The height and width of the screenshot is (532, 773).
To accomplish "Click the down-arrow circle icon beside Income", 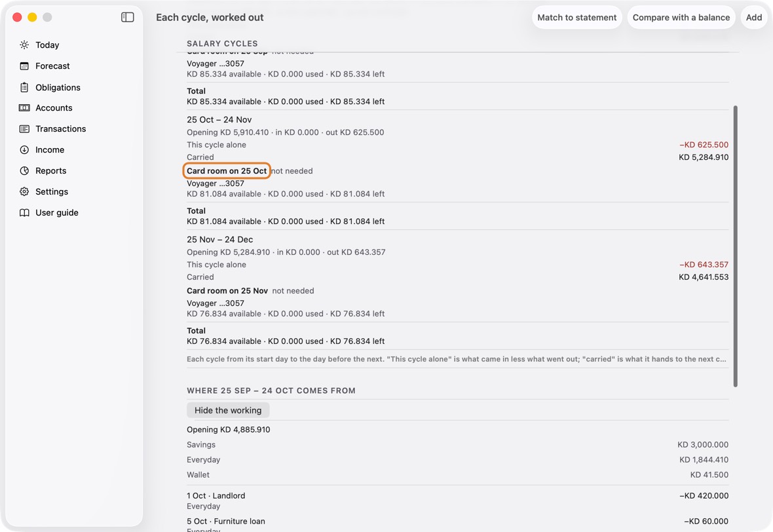I will (24, 150).
